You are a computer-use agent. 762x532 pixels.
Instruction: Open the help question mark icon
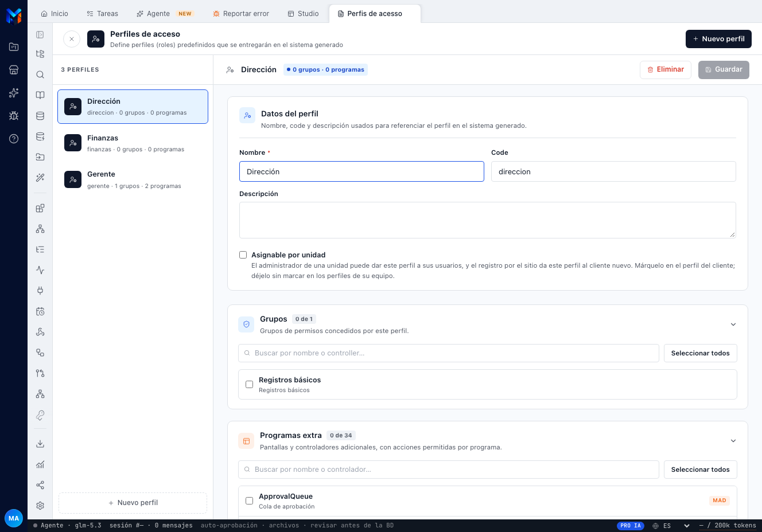point(14,139)
